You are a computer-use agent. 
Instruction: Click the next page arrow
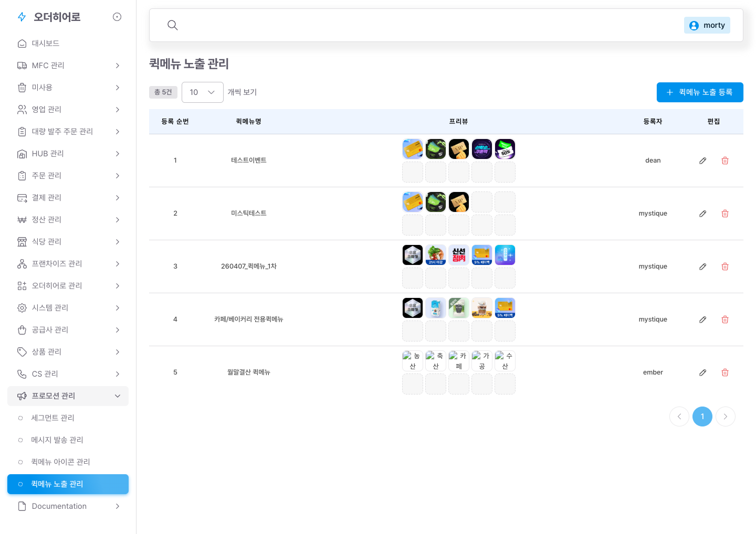[726, 416]
